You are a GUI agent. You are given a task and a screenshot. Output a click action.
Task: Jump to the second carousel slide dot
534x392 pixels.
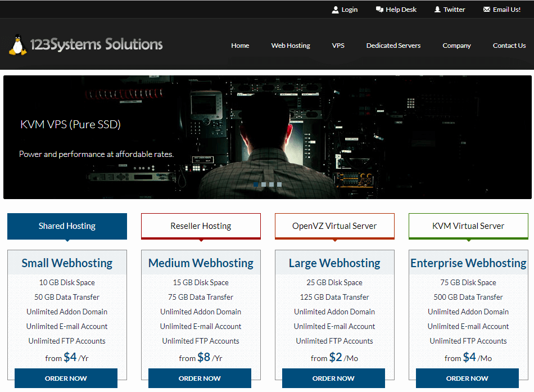point(264,184)
